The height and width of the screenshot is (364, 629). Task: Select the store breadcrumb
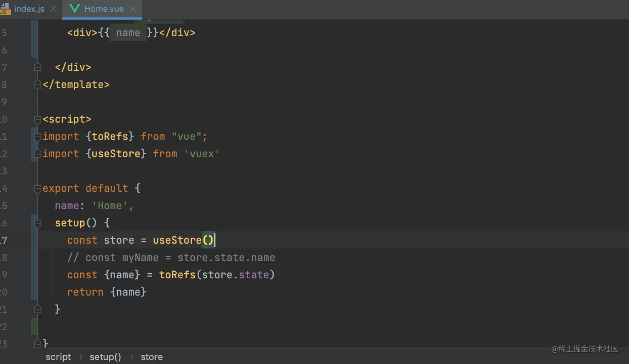click(x=151, y=357)
